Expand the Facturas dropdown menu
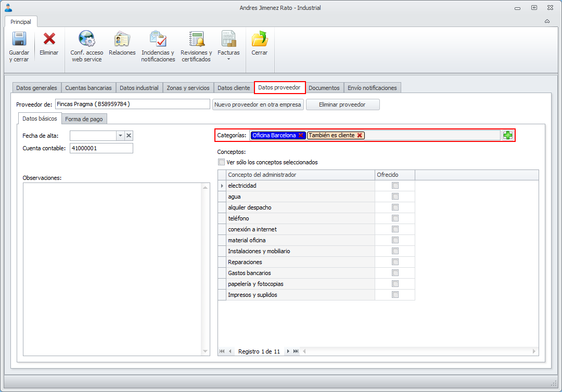 click(228, 59)
